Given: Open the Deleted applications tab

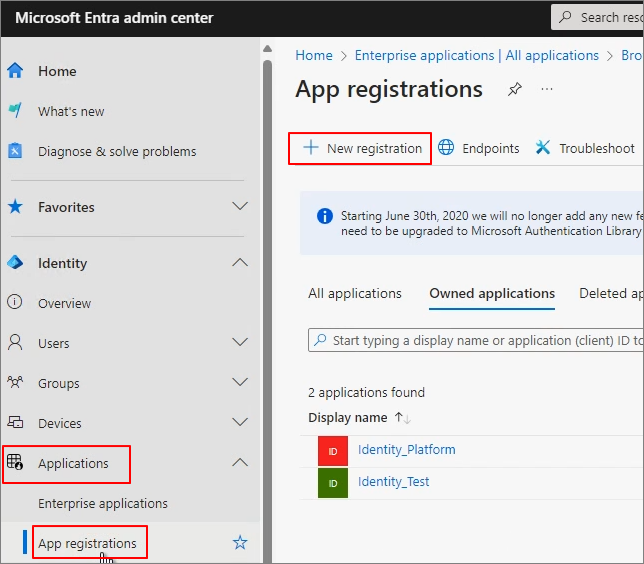Looking at the screenshot, I should pos(611,293).
